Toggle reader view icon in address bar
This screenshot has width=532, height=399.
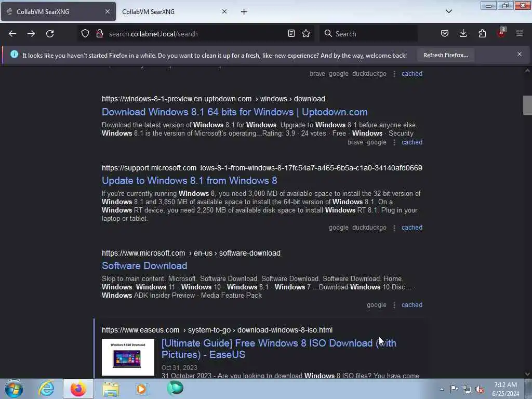pyautogui.click(x=291, y=34)
